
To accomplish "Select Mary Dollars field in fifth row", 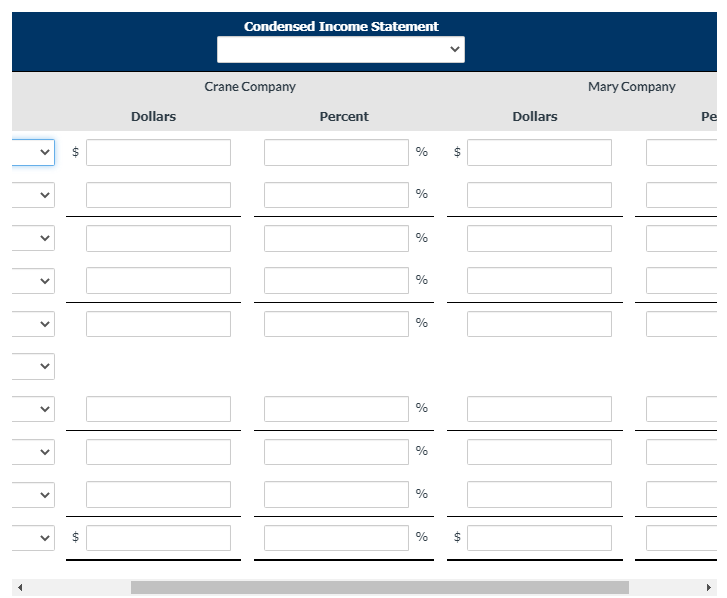I will point(539,324).
